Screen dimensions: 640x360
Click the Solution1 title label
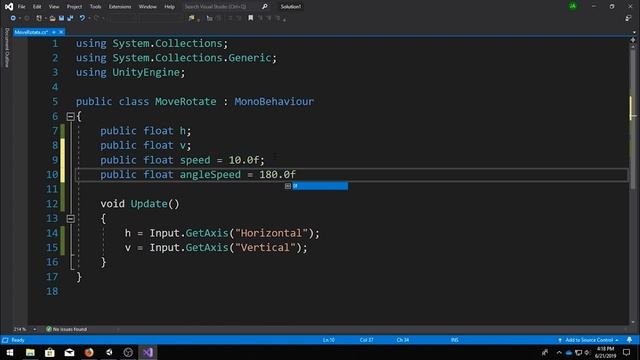click(291, 7)
